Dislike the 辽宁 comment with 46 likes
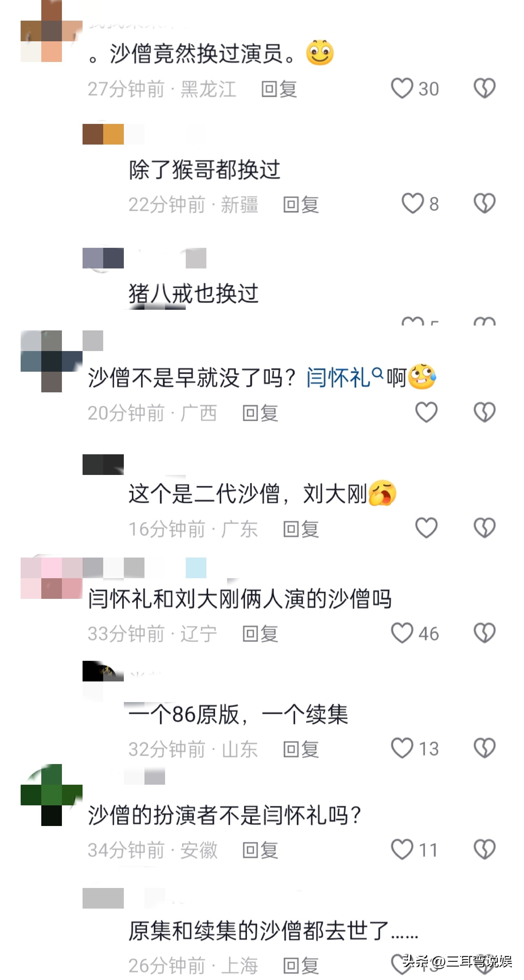The width and height of the screenshot is (524, 980). [x=484, y=633]
